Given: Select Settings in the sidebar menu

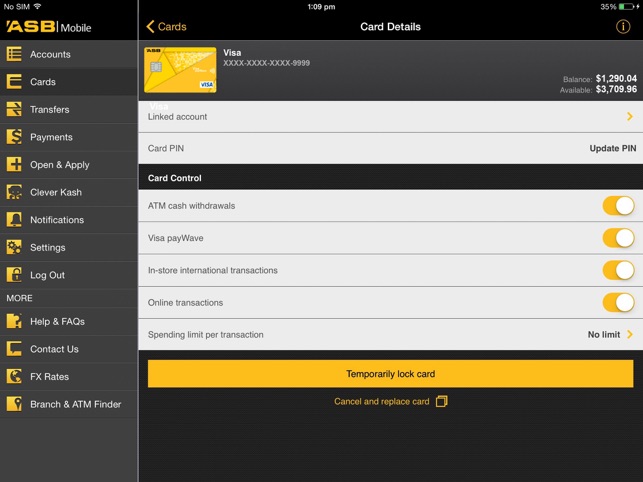Looking at the screenshot, I should pos(69,247).
